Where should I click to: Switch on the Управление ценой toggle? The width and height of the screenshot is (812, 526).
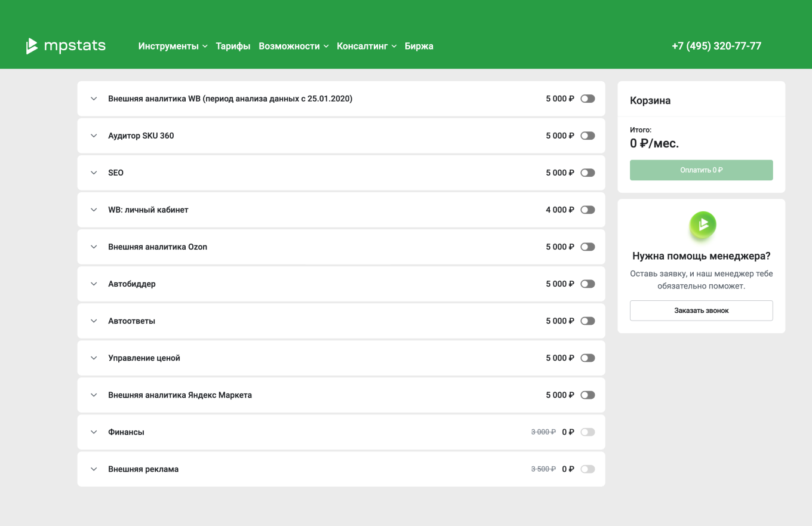pos(588,358)
